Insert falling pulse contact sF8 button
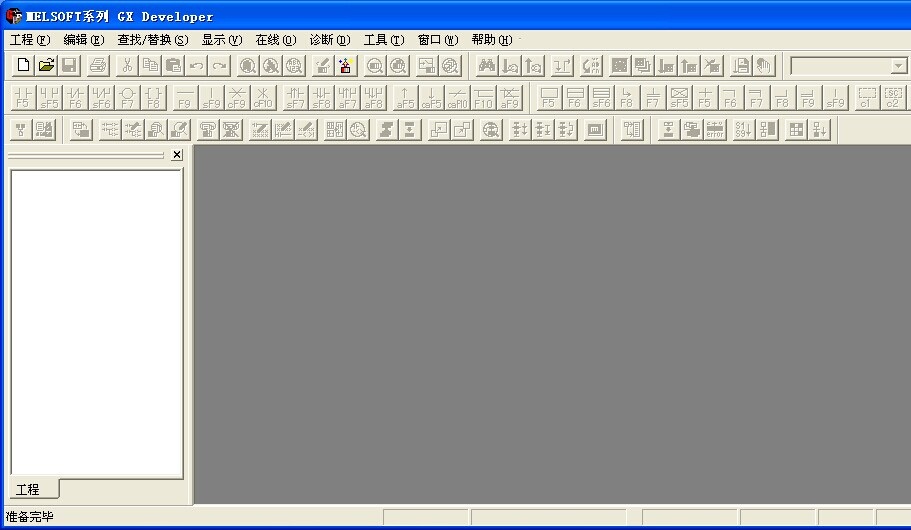 coord(321,97)
